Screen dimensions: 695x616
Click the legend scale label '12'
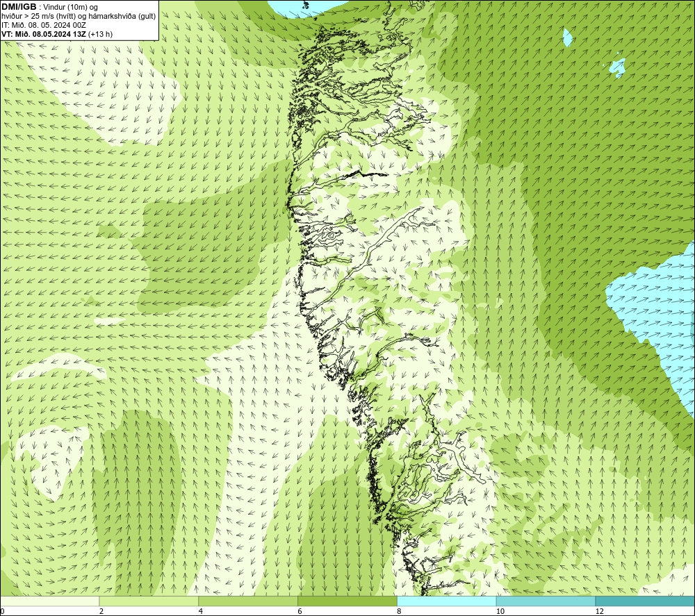(600, 611)
